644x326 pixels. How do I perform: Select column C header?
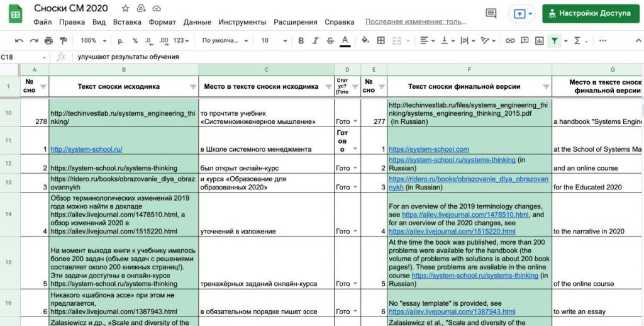pyautogui.click(x=266, y=70)
